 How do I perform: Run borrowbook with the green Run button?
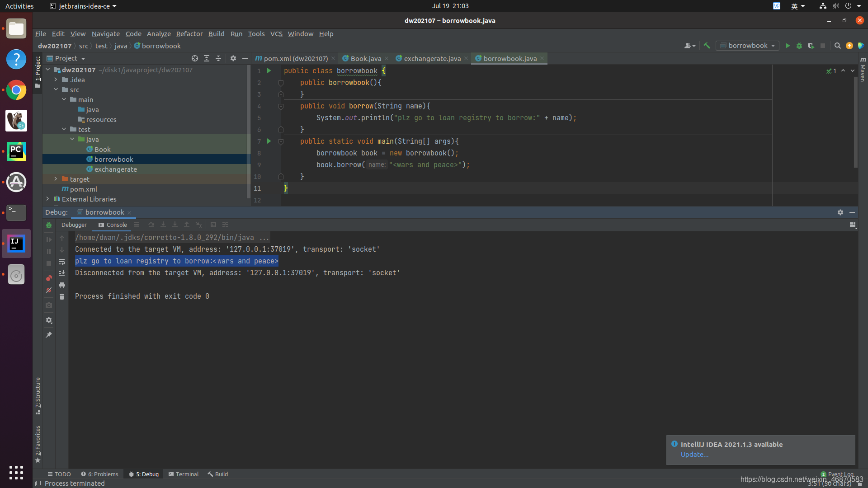pyautogui.click(x=788, y=46)
